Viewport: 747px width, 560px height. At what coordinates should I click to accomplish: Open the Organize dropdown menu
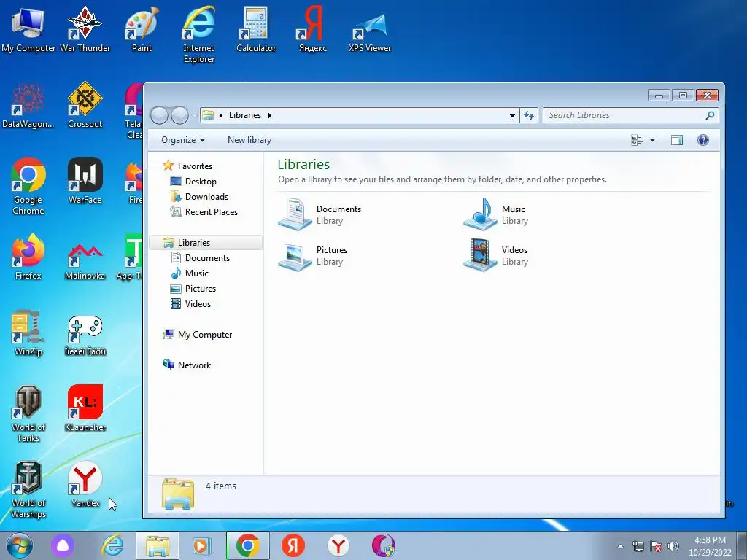183,140
